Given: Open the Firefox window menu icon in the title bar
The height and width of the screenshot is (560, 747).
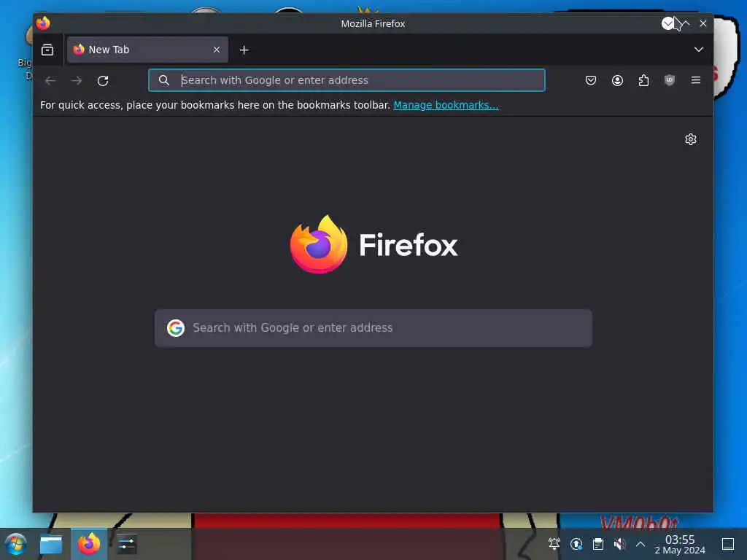Looking at the screenshot, I should (43, 23).
